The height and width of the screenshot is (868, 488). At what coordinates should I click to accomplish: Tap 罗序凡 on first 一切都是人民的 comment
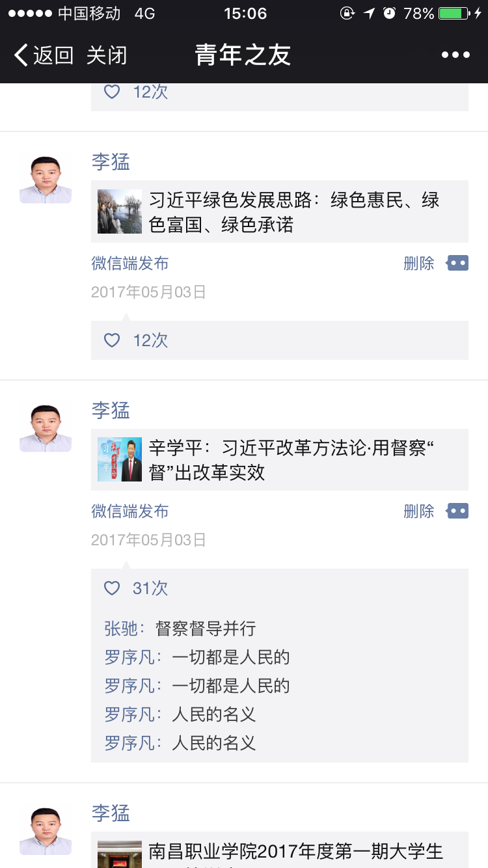tap(130, 657)
